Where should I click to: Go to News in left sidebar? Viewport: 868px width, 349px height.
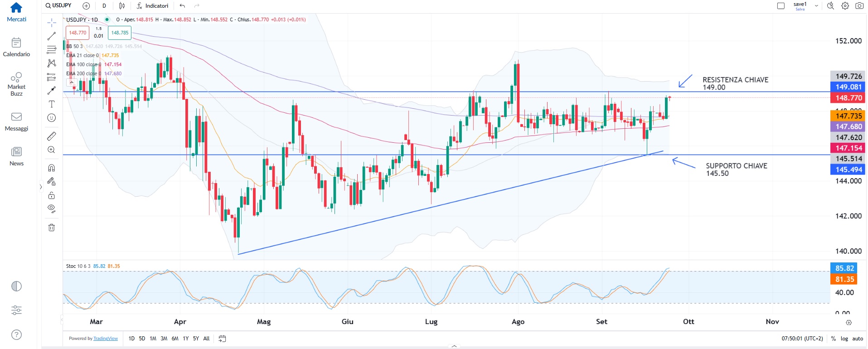point(16,156)
